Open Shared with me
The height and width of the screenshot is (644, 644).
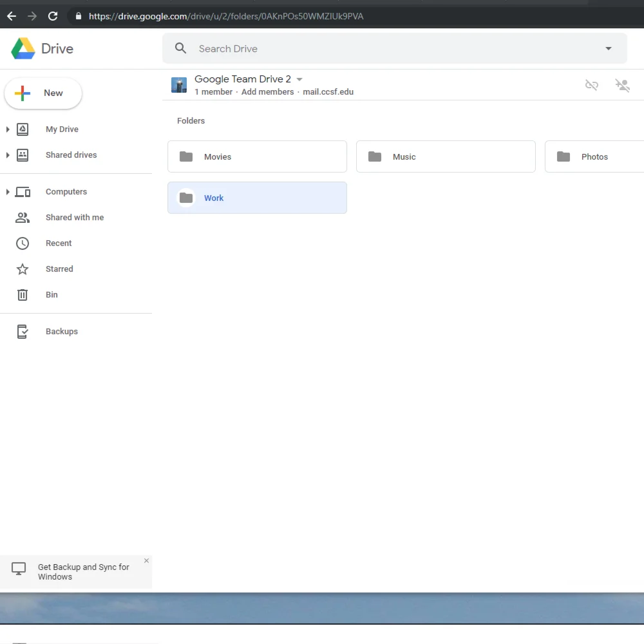pos(74,218)
